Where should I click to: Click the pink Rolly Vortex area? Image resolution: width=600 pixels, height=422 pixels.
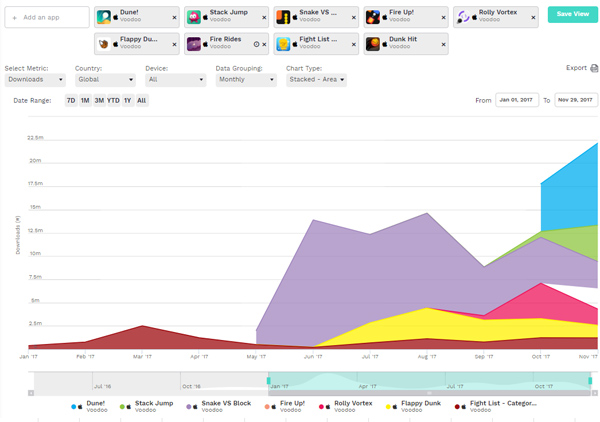coord(543,302)
